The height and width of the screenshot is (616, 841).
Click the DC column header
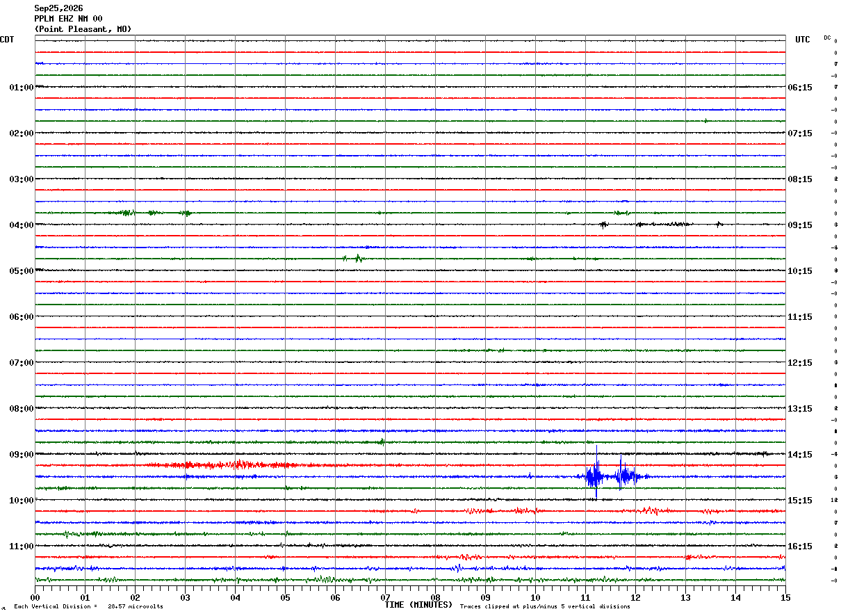coord(828,38)
